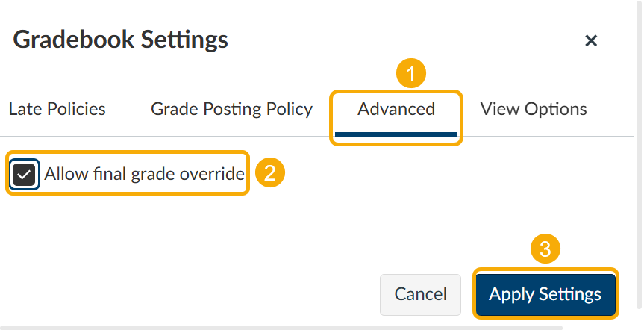This screenshot has height=330, width=644.
Task: Toggle override via 'Allow final grade override' label
Action: pyautogui.click(x=144, y=174)
